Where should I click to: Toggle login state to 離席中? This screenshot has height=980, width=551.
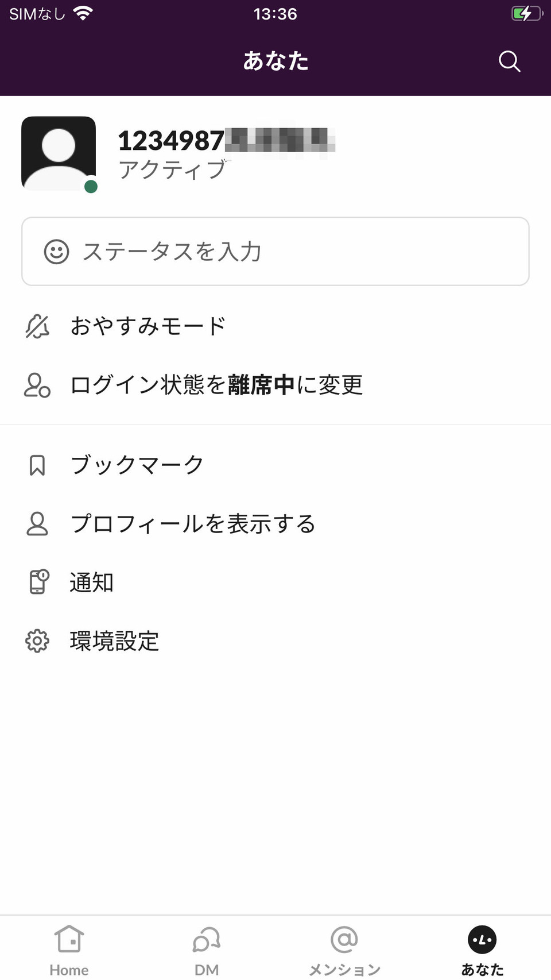[x=216, y=385]
